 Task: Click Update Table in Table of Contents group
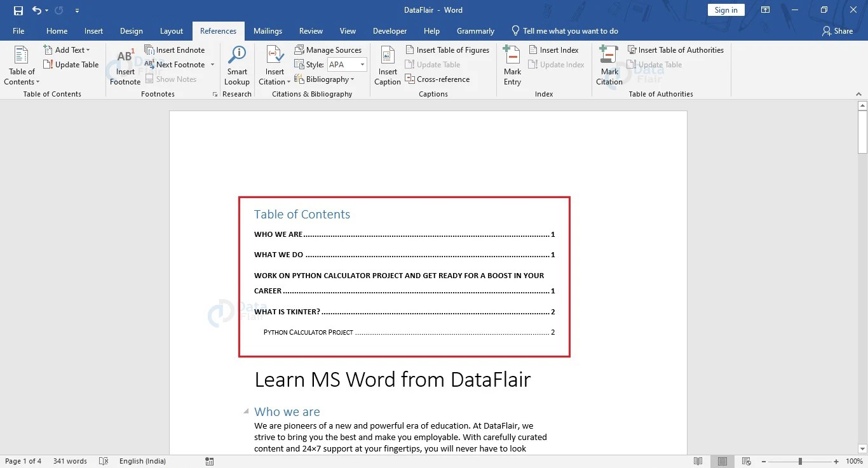click(x=71, y=64)
